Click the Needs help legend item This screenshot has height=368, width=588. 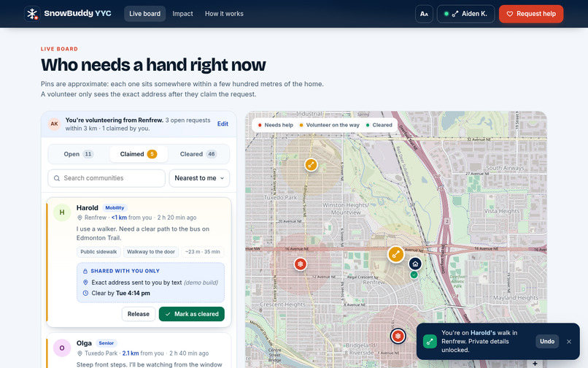[275, 125]
